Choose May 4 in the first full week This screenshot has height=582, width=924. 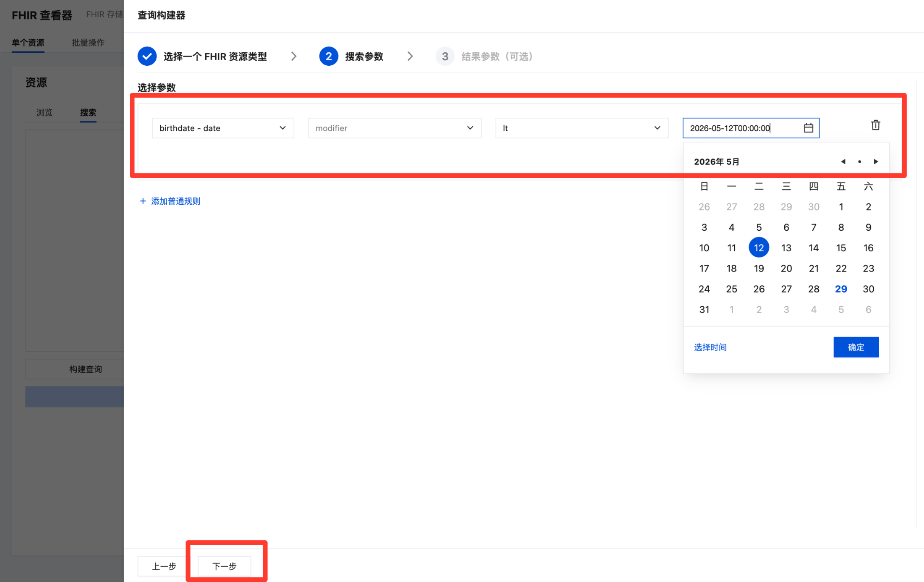[x=731, y=227]
